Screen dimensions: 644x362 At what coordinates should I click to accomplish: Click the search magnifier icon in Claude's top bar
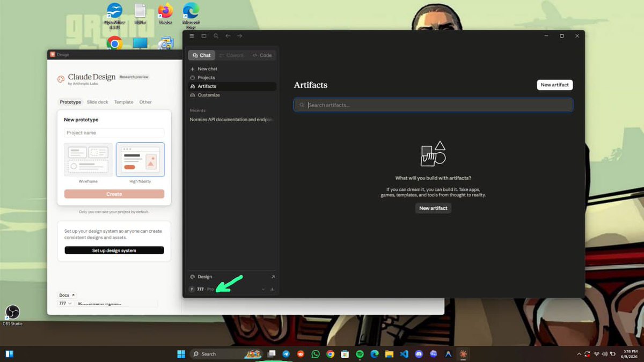(x=216, y=36)
